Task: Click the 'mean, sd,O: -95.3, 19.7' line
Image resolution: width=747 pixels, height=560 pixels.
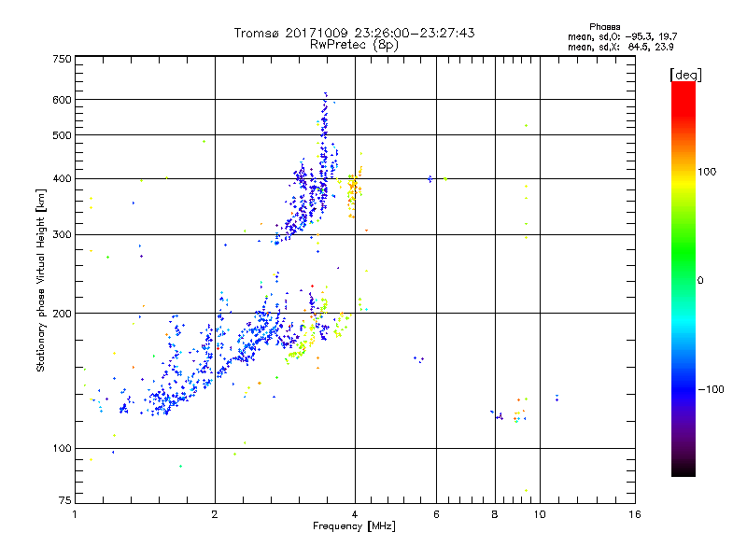Action: click(622, 36)
